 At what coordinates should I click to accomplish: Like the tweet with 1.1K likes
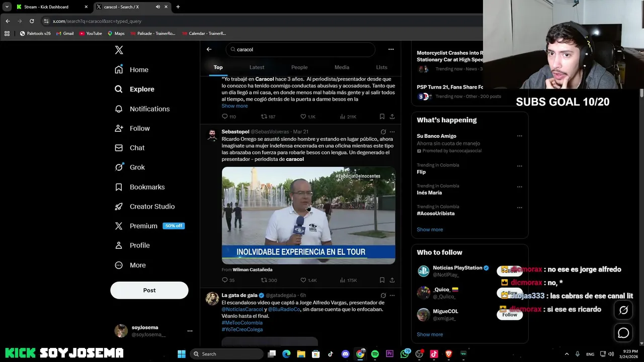[x=307, y=117]
